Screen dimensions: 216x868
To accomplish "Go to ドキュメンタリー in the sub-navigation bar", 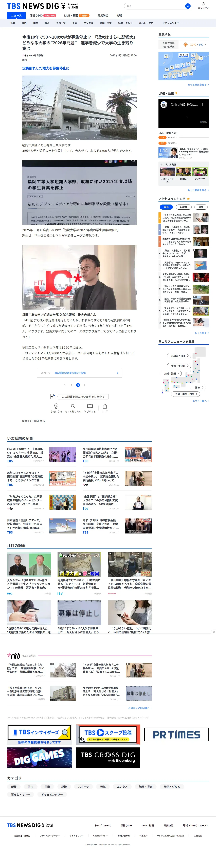I will [172, 23].
